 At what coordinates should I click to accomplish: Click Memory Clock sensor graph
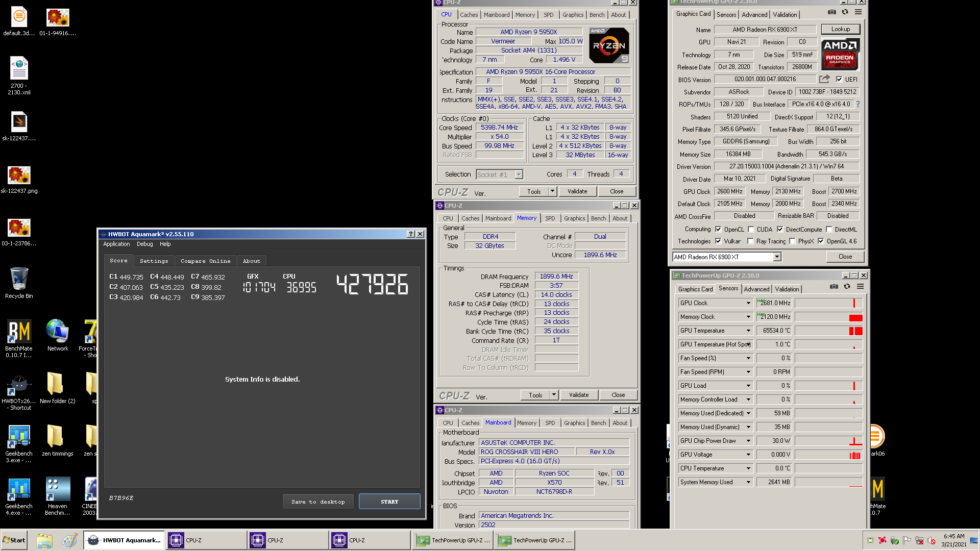pyautogui.click(x=828, y=317)
